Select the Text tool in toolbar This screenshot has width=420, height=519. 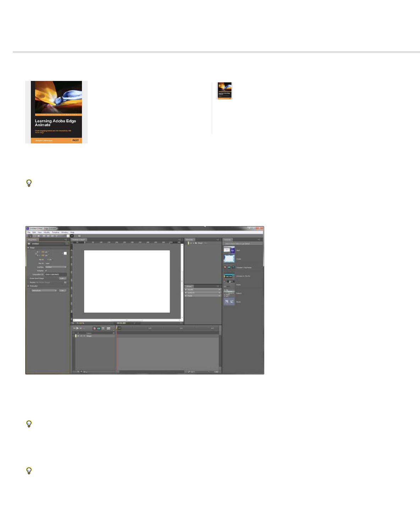56,236
